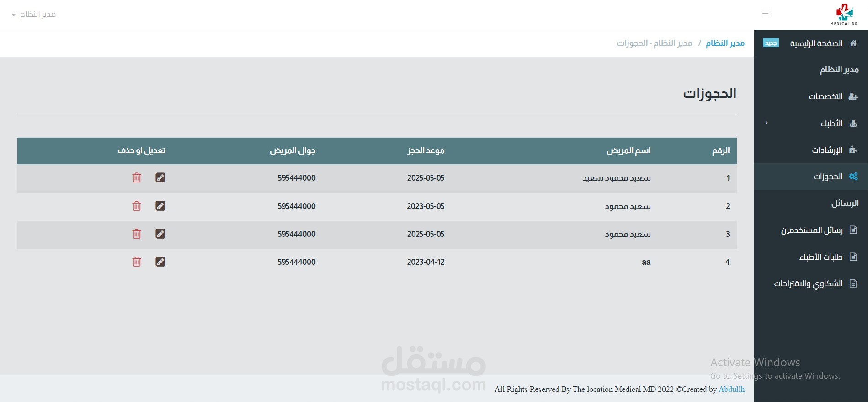Viewport: 868px width, 402px height.
Task: Click patient name aa
Action: coord(646,262)
